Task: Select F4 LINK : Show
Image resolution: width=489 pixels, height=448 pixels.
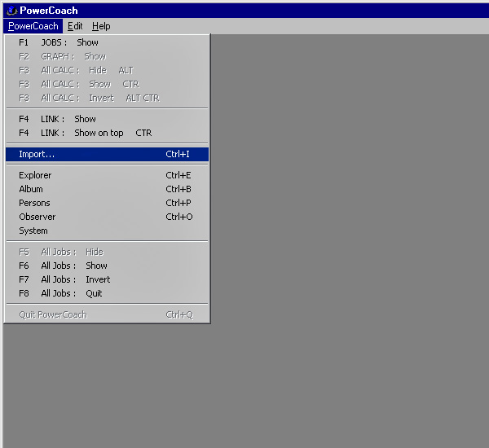Action: (107, 119)
